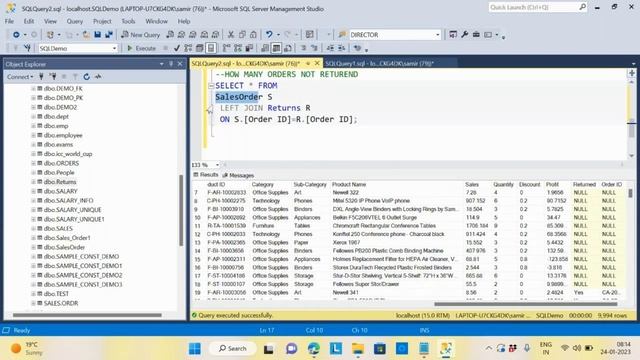Click the Display Estimated Execution Plan icon
The height and width of the screenshot is (360, 640).
pos(188,48)
